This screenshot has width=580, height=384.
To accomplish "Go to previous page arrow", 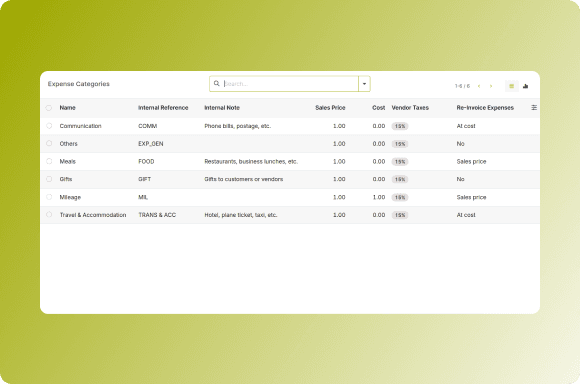I will tap(479, 86).
